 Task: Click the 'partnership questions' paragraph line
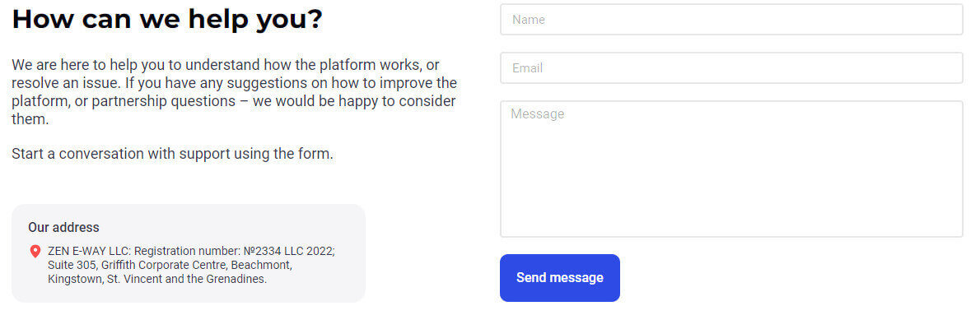(x=234, y=101)
